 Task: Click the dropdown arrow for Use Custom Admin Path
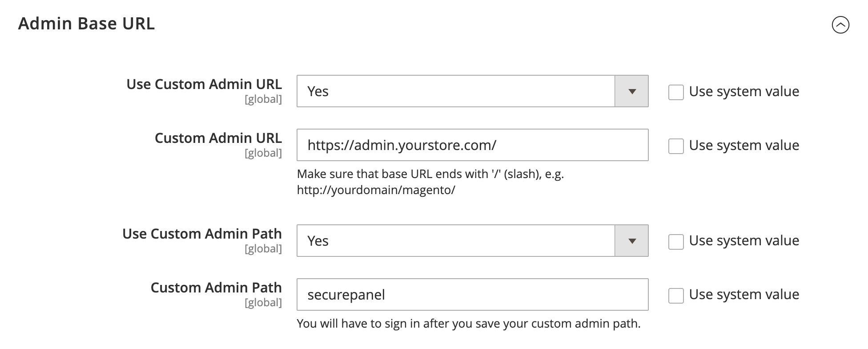tap(632, 241)
